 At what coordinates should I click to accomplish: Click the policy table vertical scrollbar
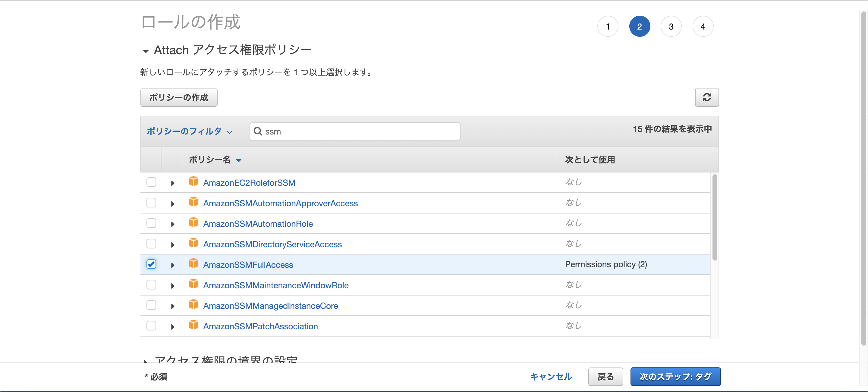click(x=714, y=217)
